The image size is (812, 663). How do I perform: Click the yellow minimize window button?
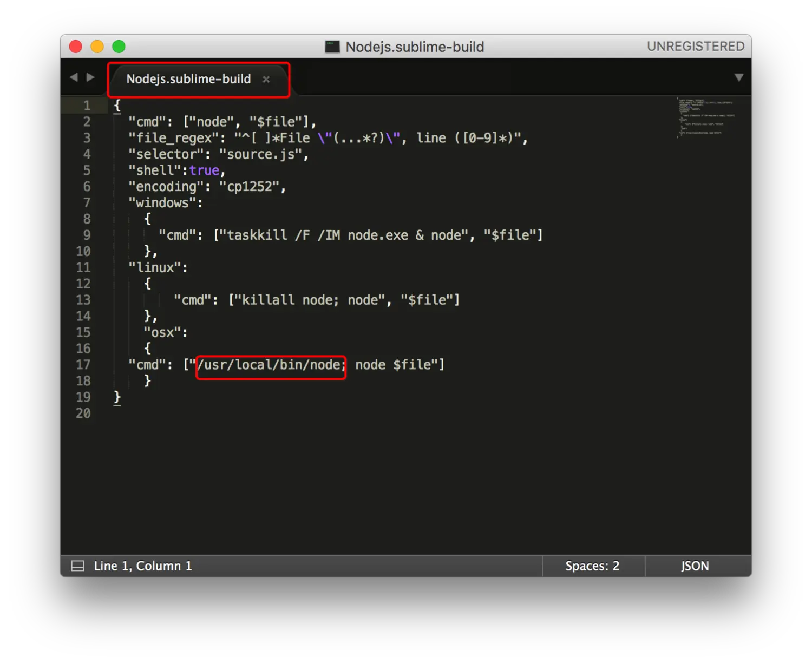point(97,47)
